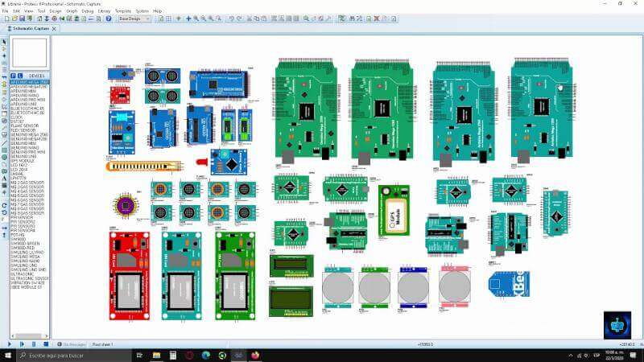Open the Edit menu
The width and height of the screenshot is (644, 362).
[16, 11]
